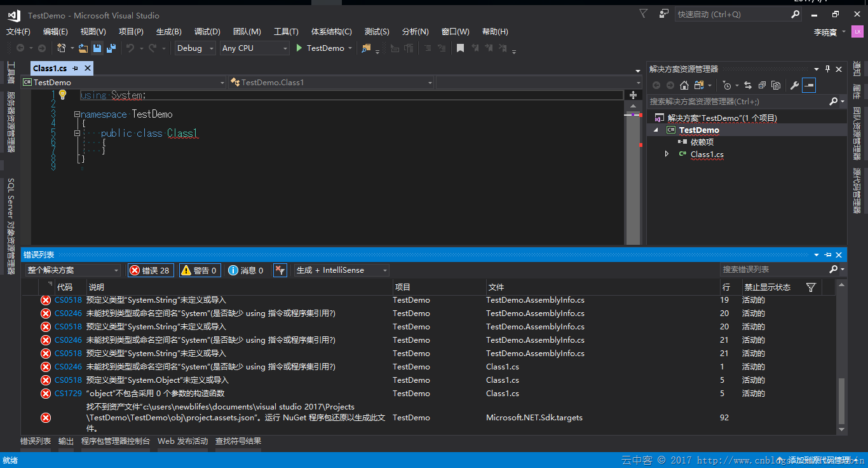Click the Redo arrow icon
This screenshot has width=868, height=468.
pos(153,48)
